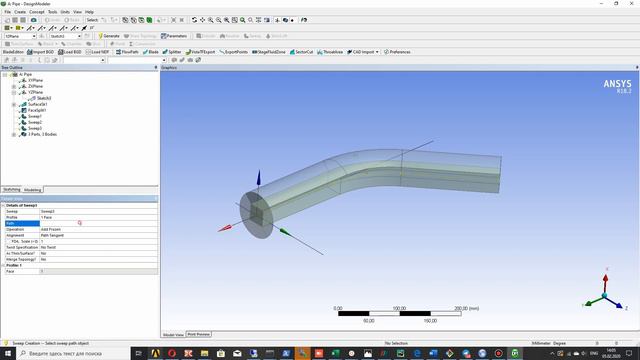
Task: Open the Opera browser taskbar icon
Action: (172, 353)
